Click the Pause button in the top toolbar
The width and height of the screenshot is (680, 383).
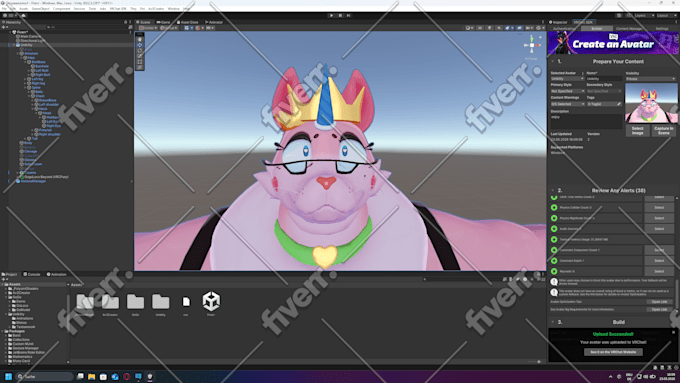[x=340, y=16]
